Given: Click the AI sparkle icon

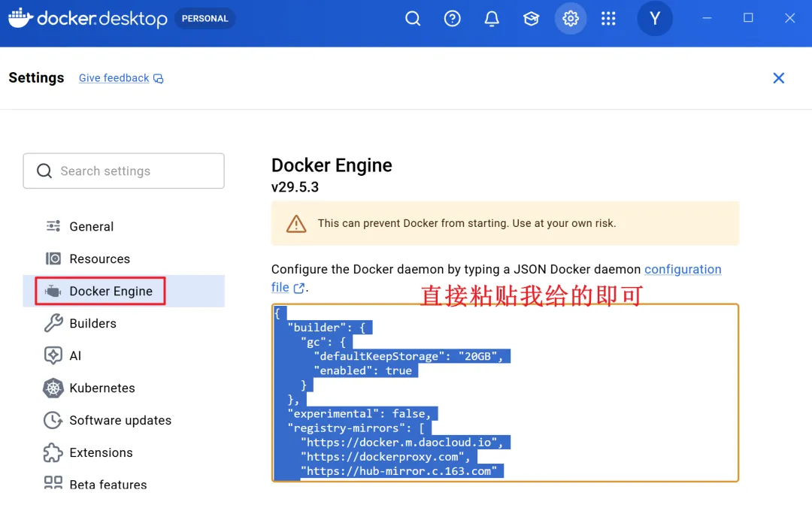Looking at the screenshot, I should pyautogui.click(x=53, y=355).
